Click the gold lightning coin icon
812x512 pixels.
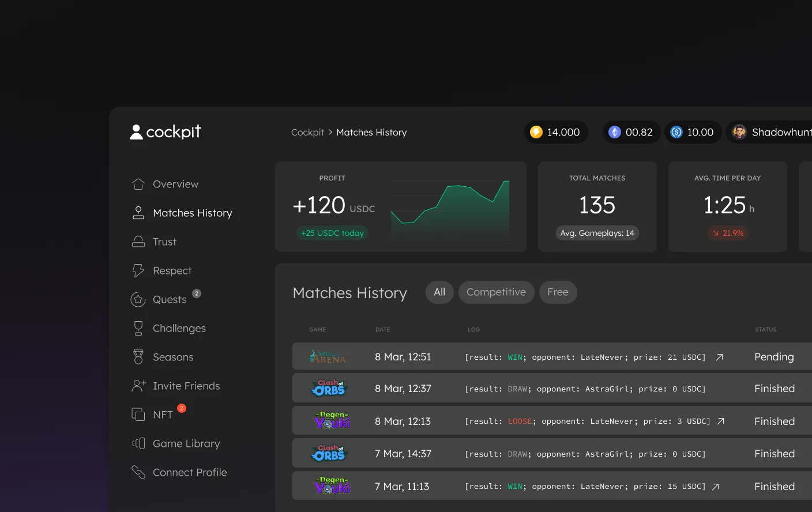point(536,132)
